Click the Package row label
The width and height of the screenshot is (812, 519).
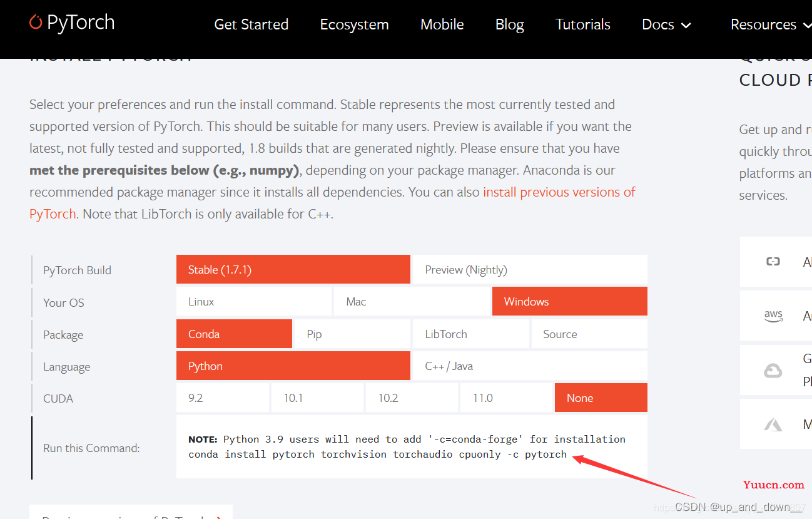tap(63, 334)
